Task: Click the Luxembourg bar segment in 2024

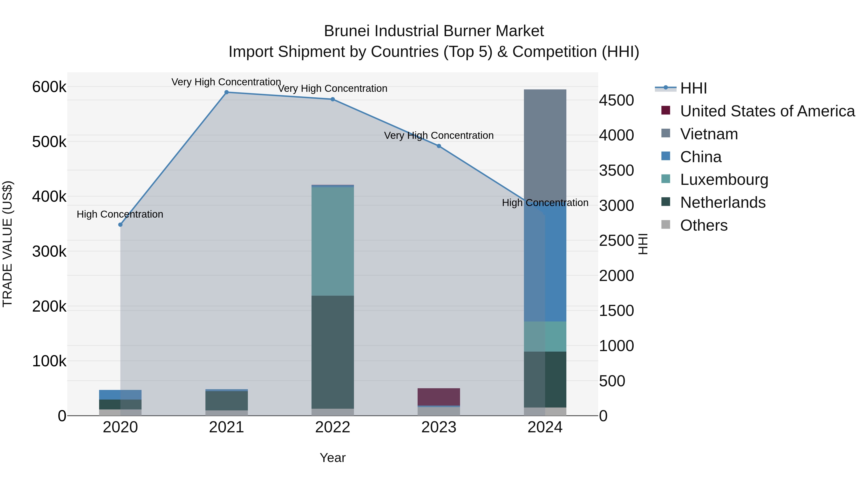Action: (x=545, y=336)
